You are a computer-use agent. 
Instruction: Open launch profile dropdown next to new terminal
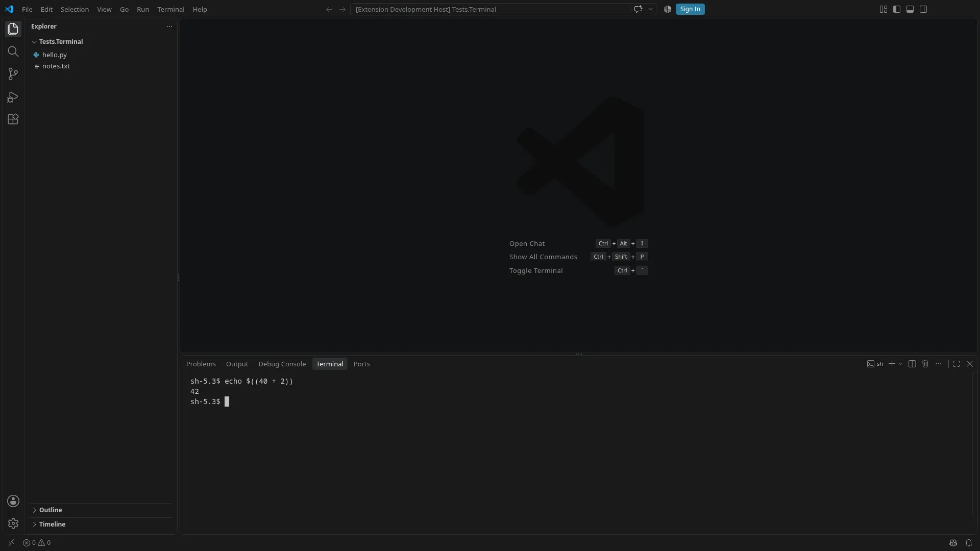pos(900,364)
